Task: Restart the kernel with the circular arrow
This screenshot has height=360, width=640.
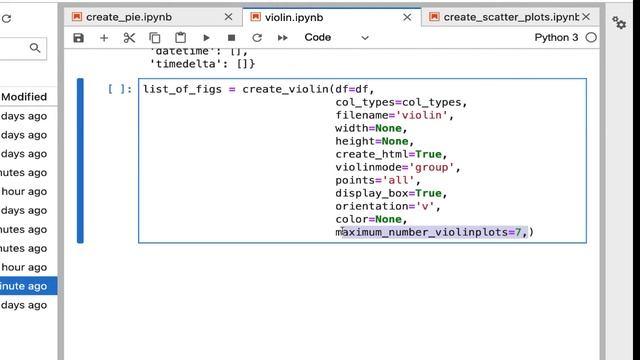Action: click(x=257, y=38)
